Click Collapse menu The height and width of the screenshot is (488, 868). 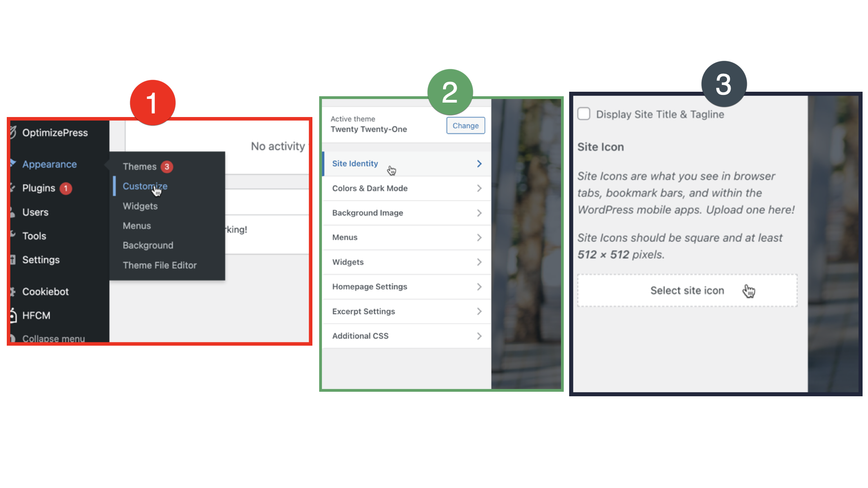(53, 338)
